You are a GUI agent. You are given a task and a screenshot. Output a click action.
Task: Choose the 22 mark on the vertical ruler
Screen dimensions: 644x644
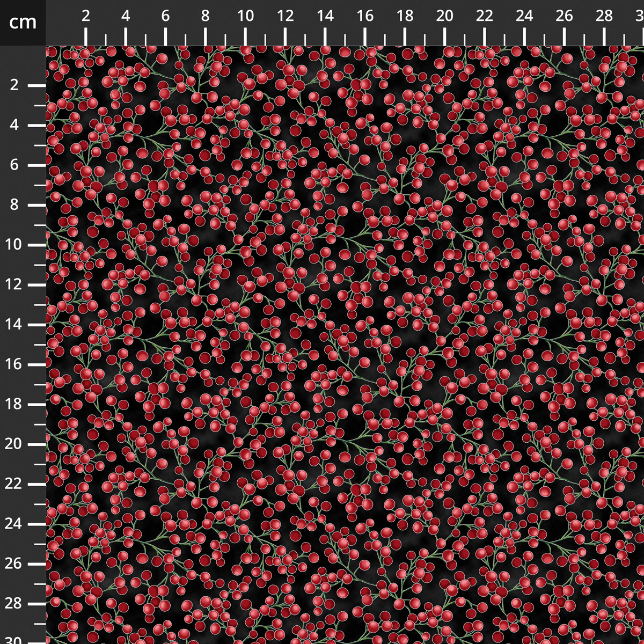coord(14,484)
